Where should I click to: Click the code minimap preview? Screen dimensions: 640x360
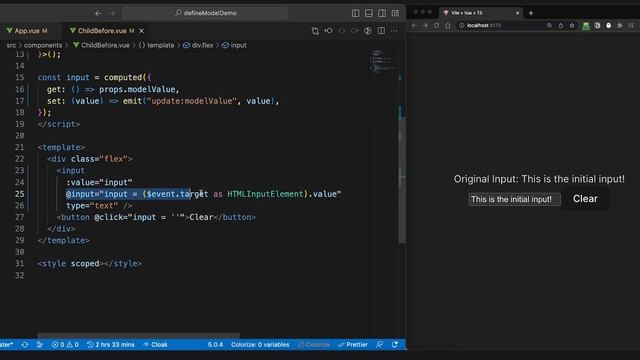click(x=382, y=61)
